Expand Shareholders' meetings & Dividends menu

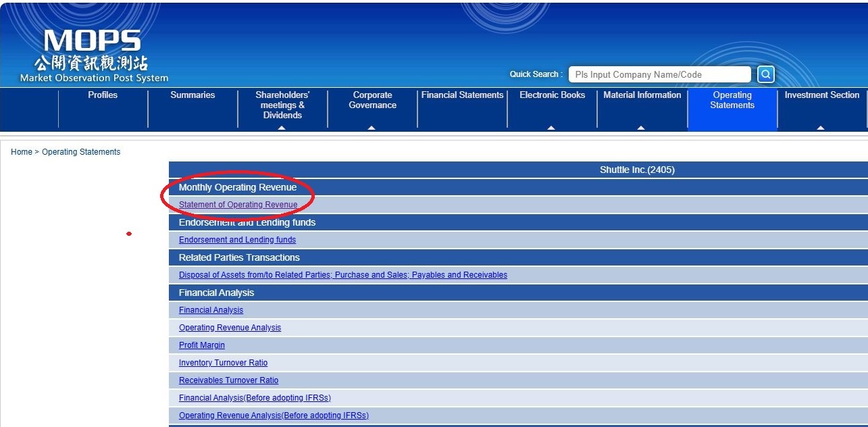click(282, 105)
